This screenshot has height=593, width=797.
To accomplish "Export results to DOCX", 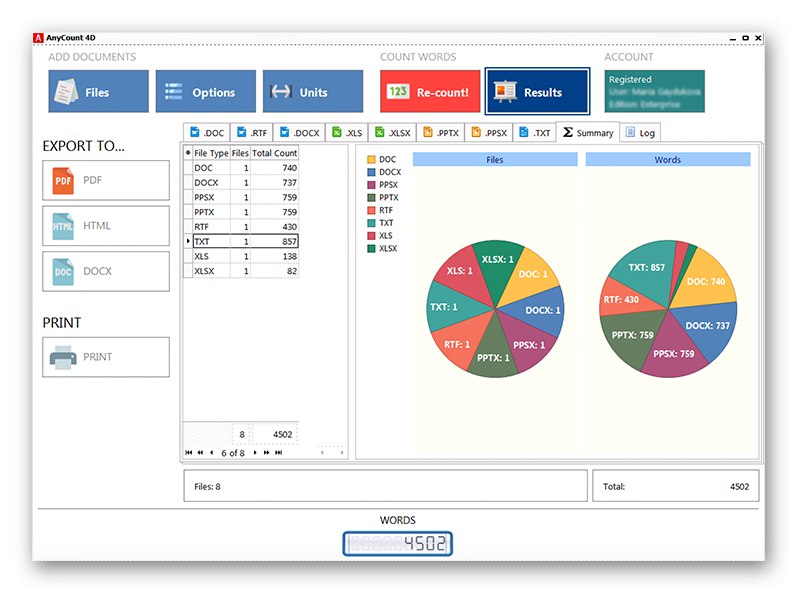I will click(106, 271).
